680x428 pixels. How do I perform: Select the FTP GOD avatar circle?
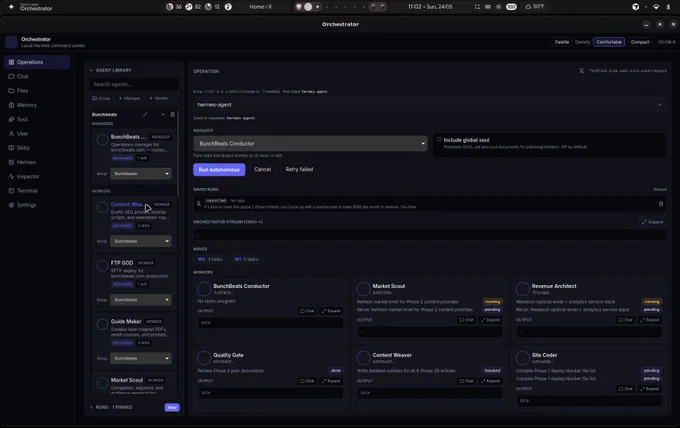(102, 266)
